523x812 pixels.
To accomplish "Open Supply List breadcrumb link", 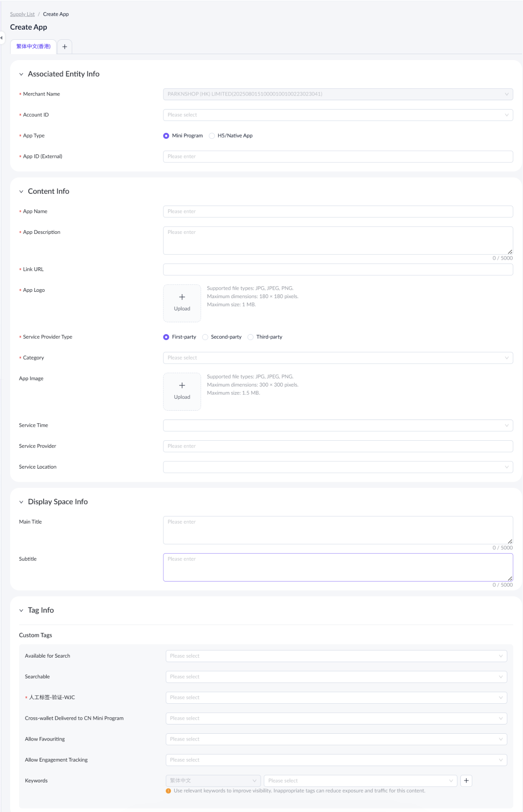I will coord(22,14).
